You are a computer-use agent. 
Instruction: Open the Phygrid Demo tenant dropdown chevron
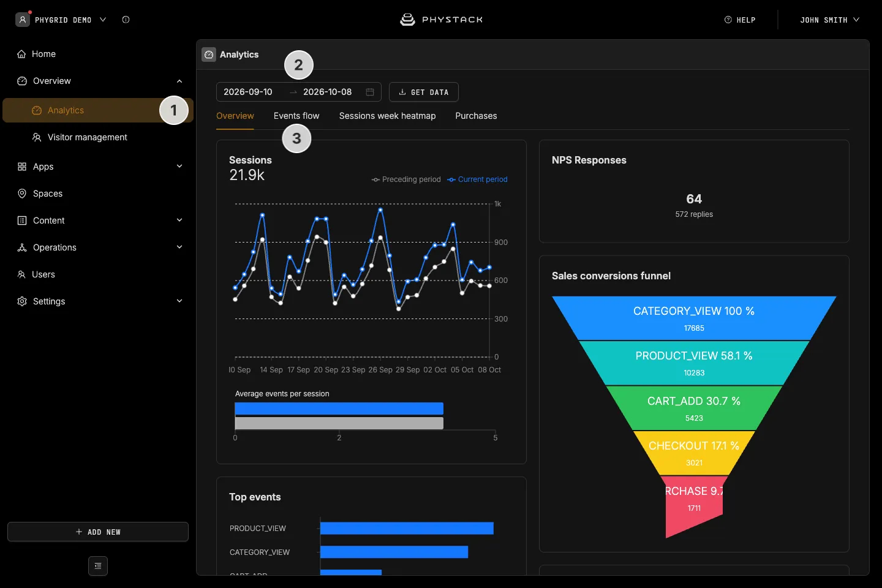[103, 20]
